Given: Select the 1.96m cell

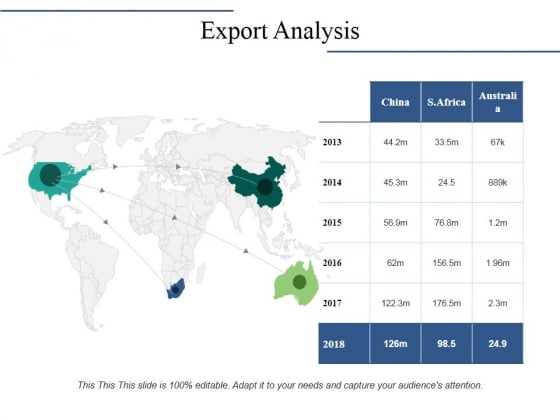Looking at the screenshot, I should pyautogui.click(x=498, y=263).
